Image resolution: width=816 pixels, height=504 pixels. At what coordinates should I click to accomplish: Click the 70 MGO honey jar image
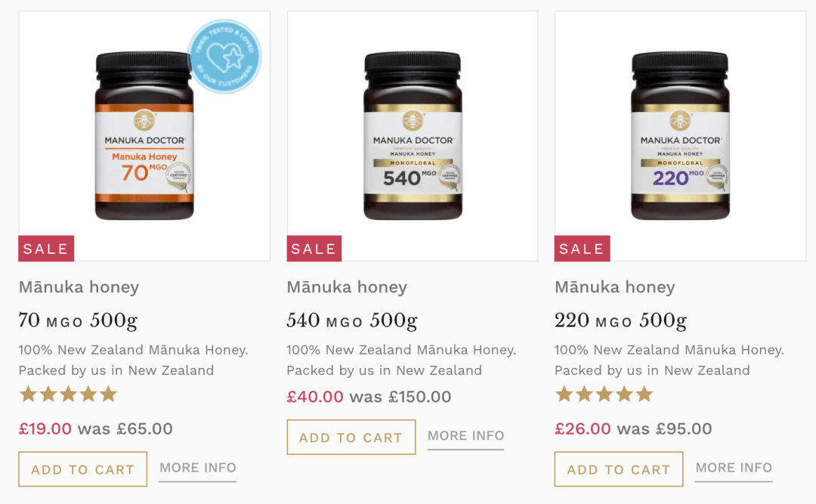144,135
